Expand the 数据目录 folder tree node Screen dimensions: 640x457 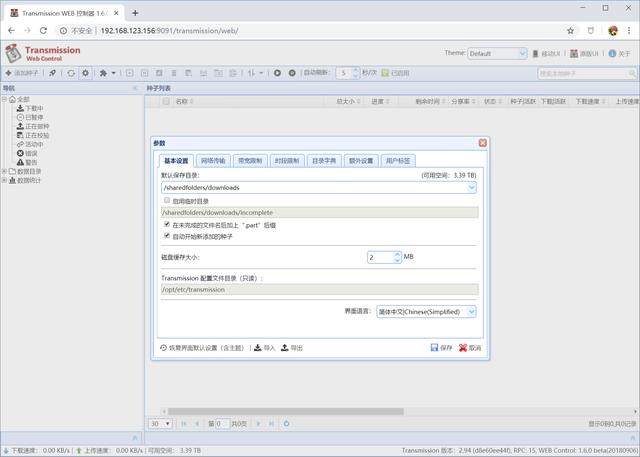pyautogui.click(x=4, y=171)
